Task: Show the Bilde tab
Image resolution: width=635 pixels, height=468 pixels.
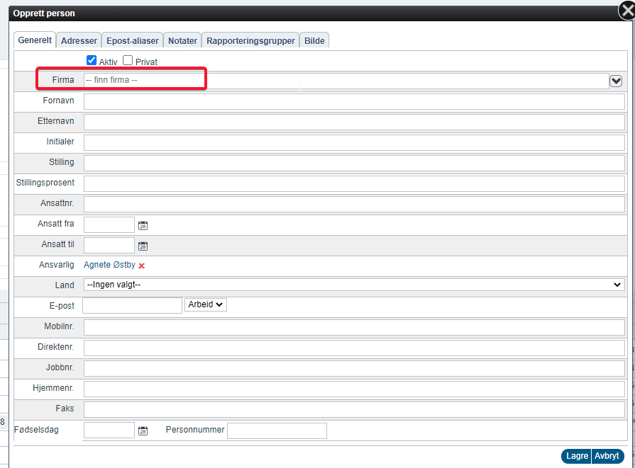Action: click(314, 41)
